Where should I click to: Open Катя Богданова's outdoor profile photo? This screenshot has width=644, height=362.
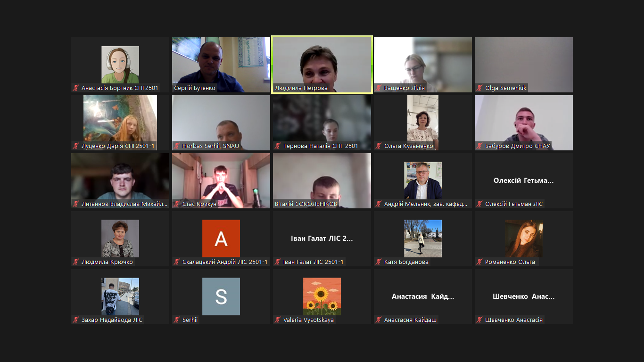coord(423,239)
